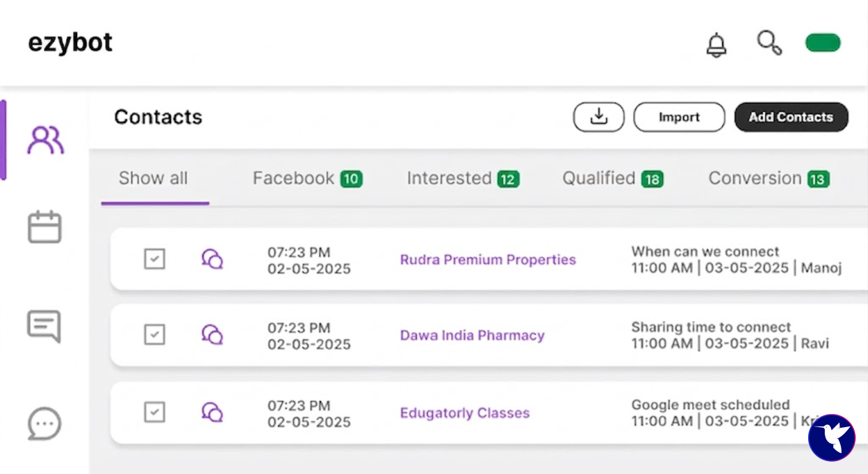Open chat icon for Dawa India Pharmacy

pos(213,335)
